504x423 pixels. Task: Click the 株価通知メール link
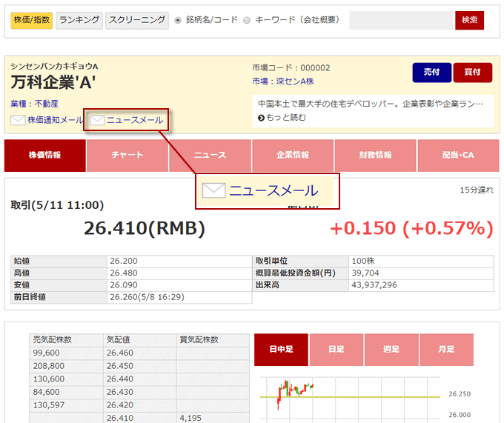55,120
